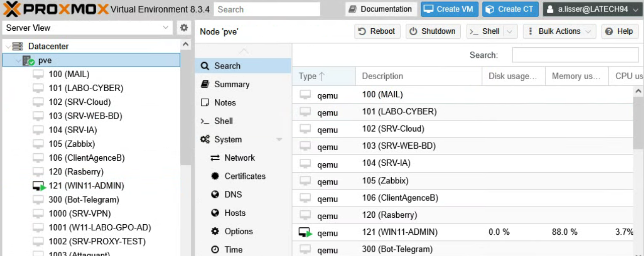
Task: Click table row description 300 (Bot-Telegram)
Action: 397,249
